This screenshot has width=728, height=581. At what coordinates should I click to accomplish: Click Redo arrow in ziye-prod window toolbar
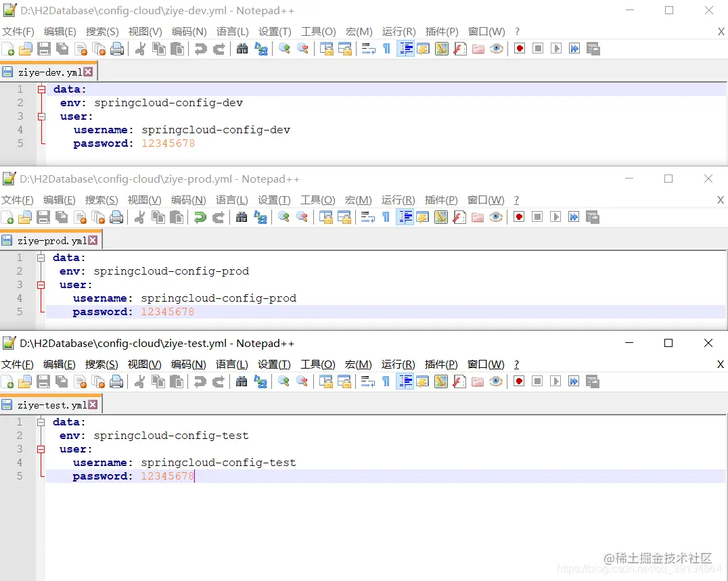pyautogui.click(x=219, y=217)
